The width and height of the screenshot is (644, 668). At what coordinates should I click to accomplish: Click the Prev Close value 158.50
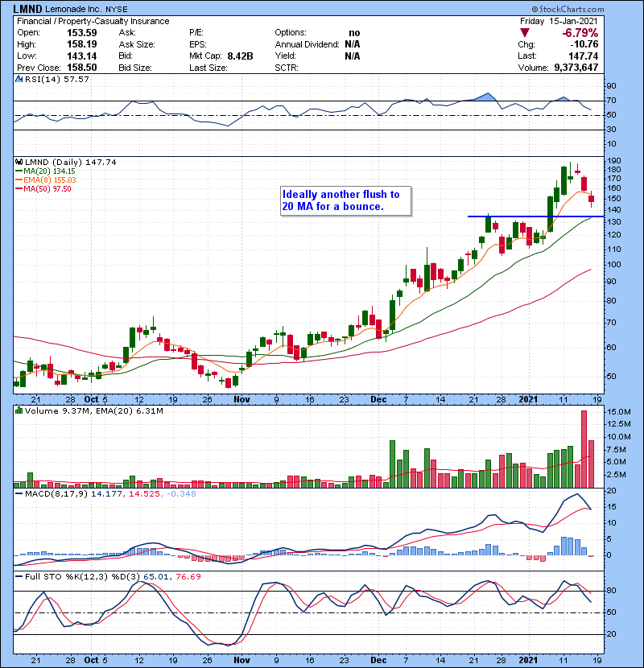click(x=82, y=68)
